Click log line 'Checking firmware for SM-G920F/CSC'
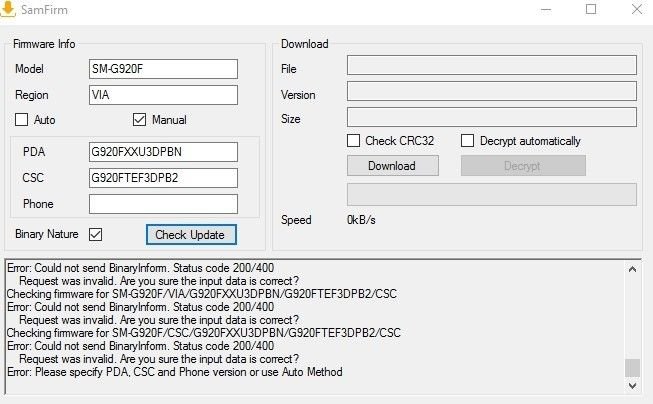The height and width of the screenshot is (404, 653). (x=203, y=333)
